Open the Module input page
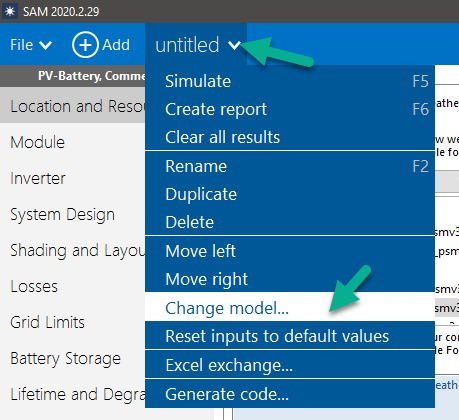Screen dimensions: 459x420 coord(73,142)
